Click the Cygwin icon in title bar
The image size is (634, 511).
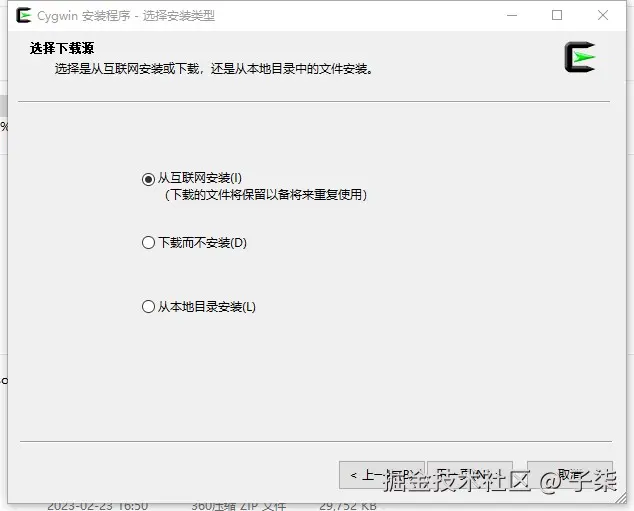point(24,15)
